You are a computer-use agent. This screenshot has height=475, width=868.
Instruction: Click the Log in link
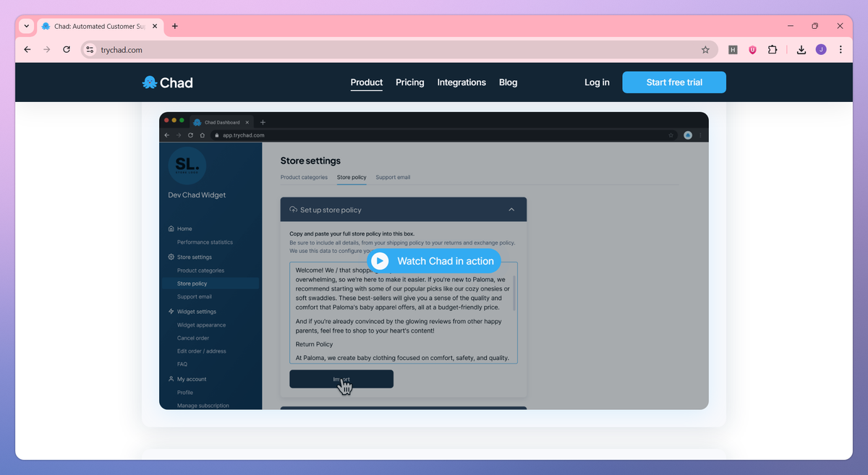pos(597,82)
